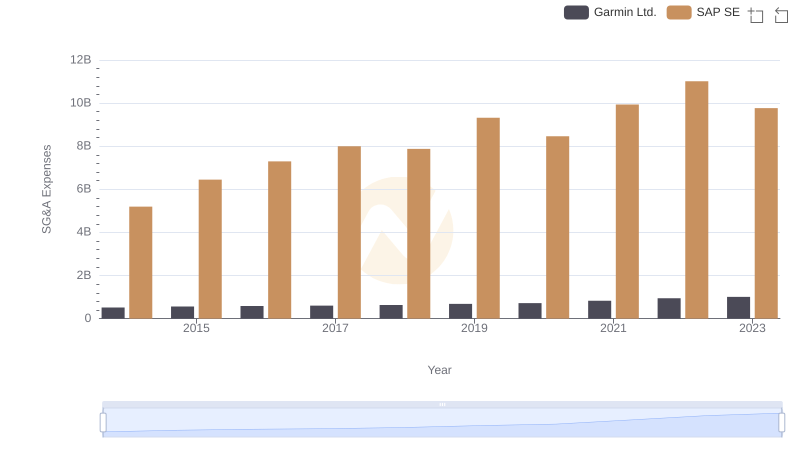Click the Year axis title
The width and height of the screenshot is (800, 461).
[x=439, y=370]
